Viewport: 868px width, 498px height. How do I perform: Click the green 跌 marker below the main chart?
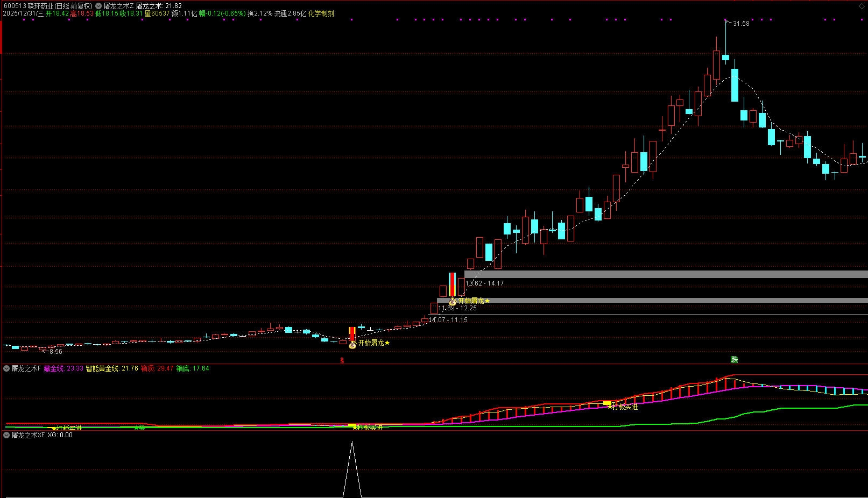(x=734, y=360)
